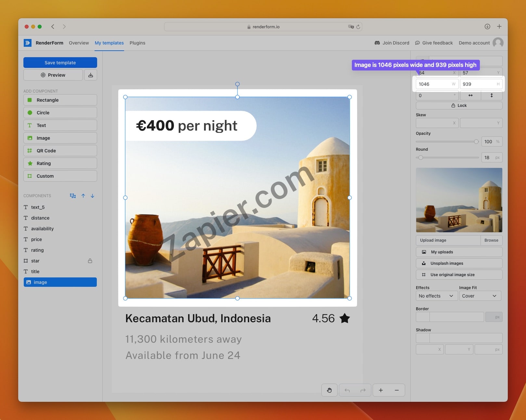The width and height of the screenshot is (526, 420).
Task: Select rating component in list
Action: pyautogui.click(x=60, y=250)
